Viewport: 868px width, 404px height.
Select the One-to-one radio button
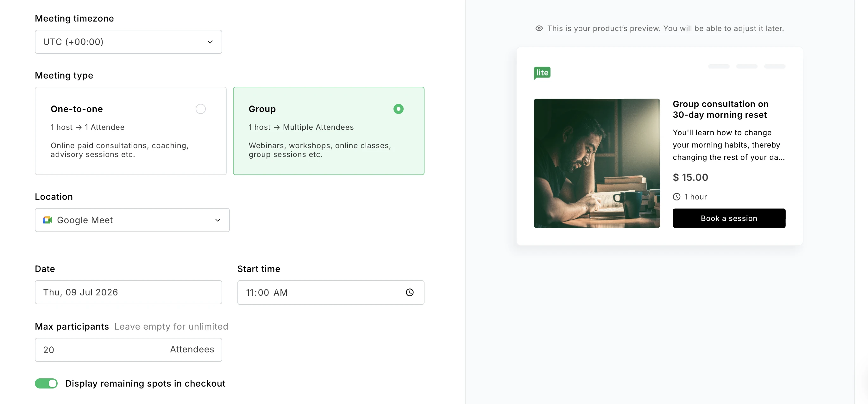[200, 109]
